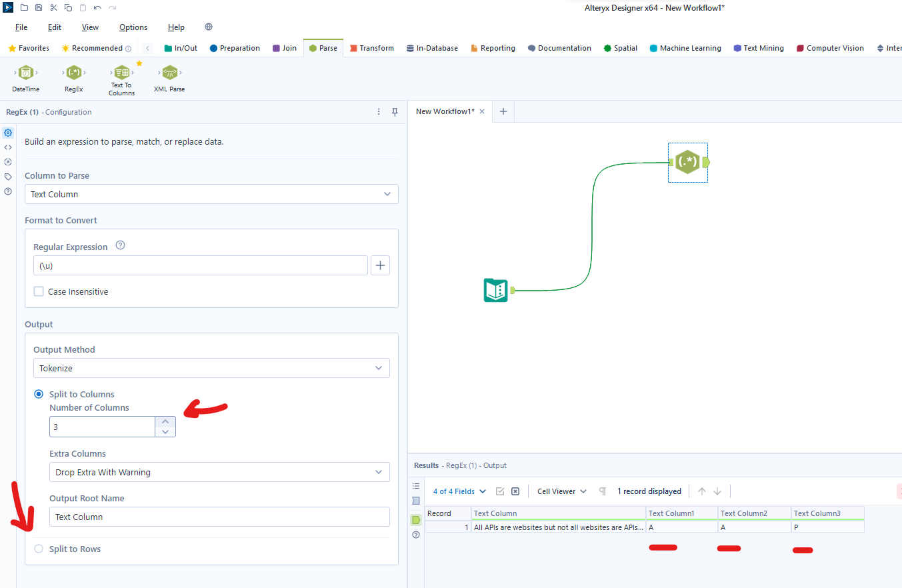Click the Regular Expression input field
The width and height of the screenshot is (902, 588).
pos(201,265)
